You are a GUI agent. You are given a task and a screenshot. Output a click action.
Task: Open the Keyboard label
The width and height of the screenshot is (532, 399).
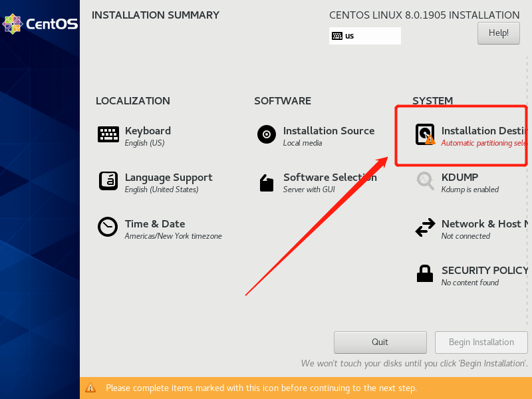tap(148, 130)
